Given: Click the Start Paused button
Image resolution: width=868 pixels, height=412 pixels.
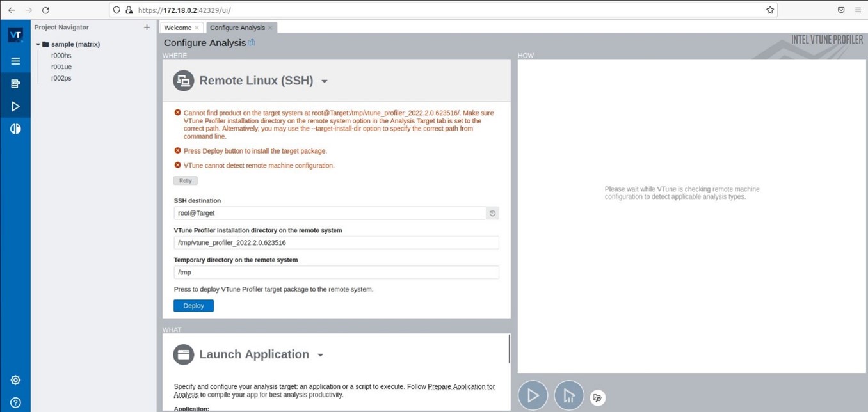Looking at the screenshot, I should tap(569, 395).
